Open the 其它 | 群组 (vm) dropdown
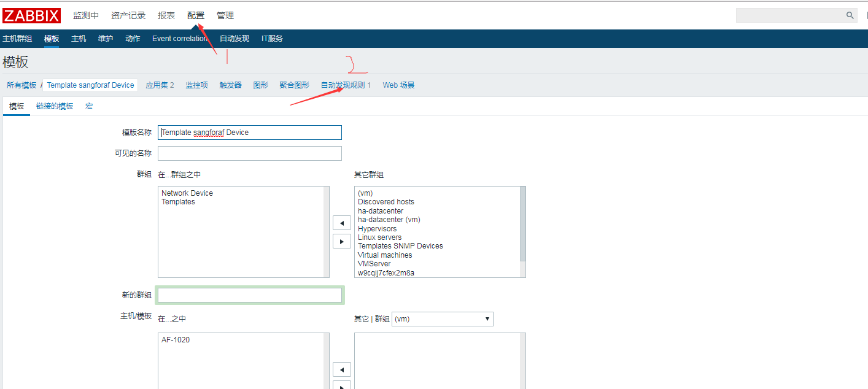 (443, 319)
